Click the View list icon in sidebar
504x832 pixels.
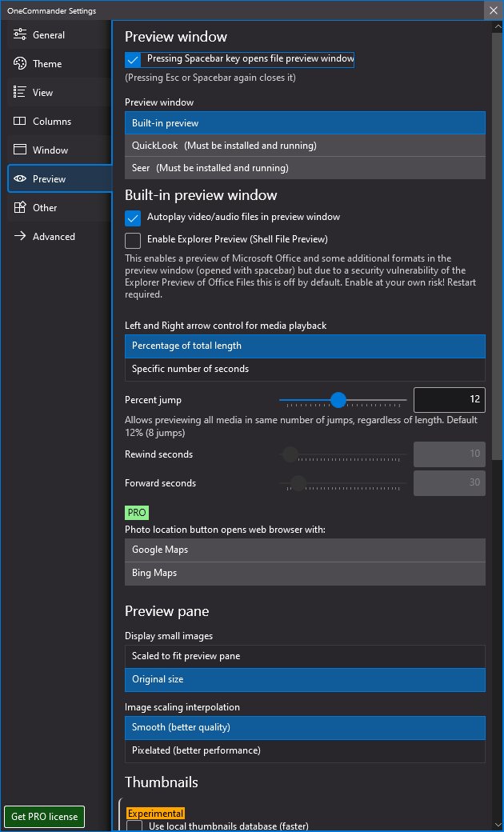20,93
